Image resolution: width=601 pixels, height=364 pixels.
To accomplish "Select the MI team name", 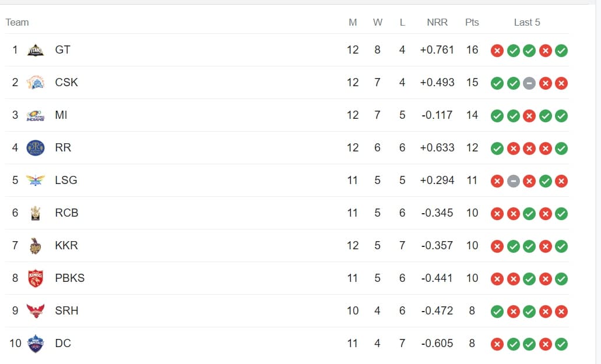I will (x=61, y=115).
